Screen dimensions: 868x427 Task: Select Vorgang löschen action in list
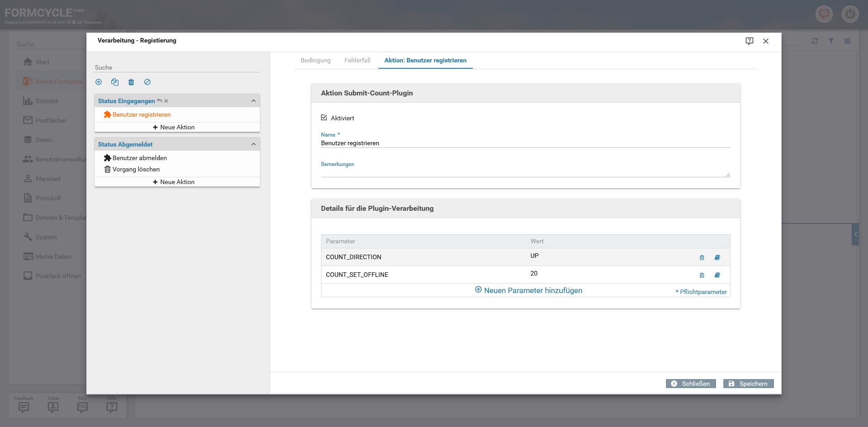[x=136, y=169]
